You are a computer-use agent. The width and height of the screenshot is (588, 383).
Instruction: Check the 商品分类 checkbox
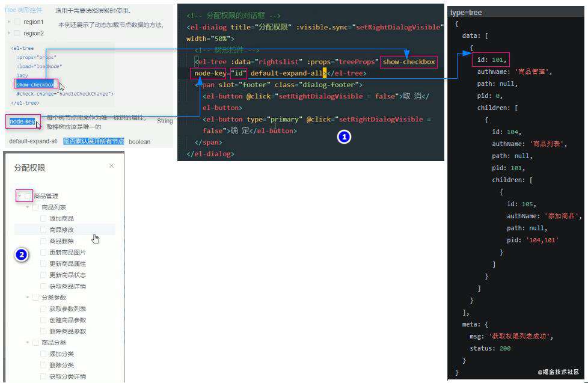coord(35,343)
